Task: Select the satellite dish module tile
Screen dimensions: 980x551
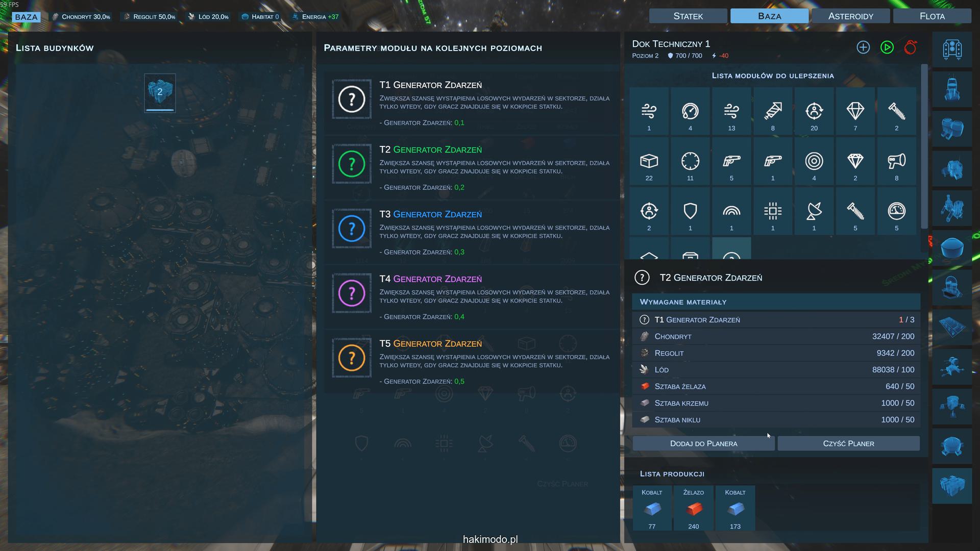Action: coord(814,211)
